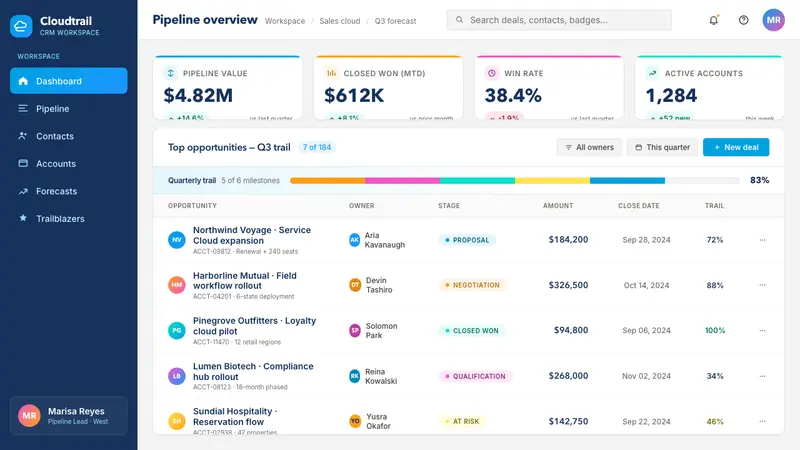Focus the Search deals, contacts, badges field
Screen dimensions: 800x450
559,20
